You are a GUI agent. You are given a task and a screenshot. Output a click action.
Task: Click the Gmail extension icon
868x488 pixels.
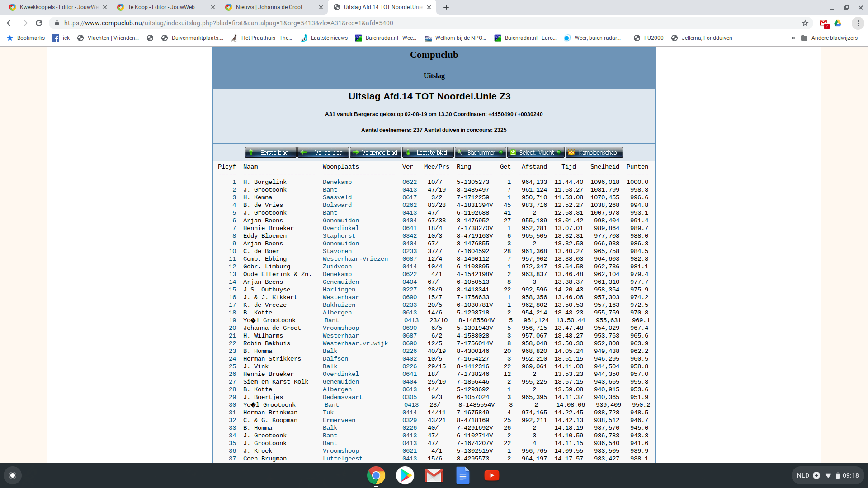click(x=823, y=23)
